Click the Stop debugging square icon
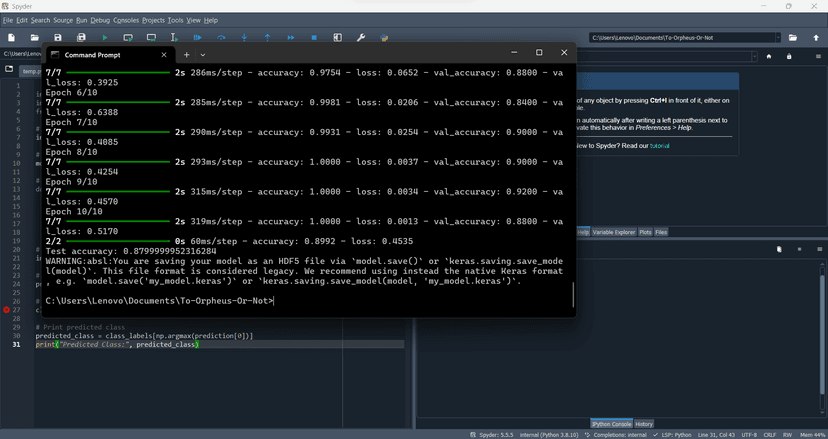828x439 pixels. (314, 38)
